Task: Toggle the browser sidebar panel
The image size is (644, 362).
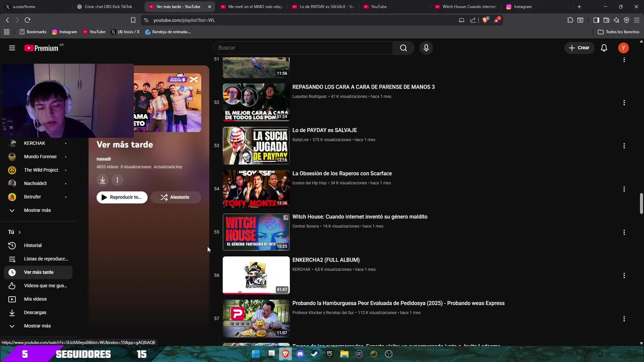Action: pos(596,20)
